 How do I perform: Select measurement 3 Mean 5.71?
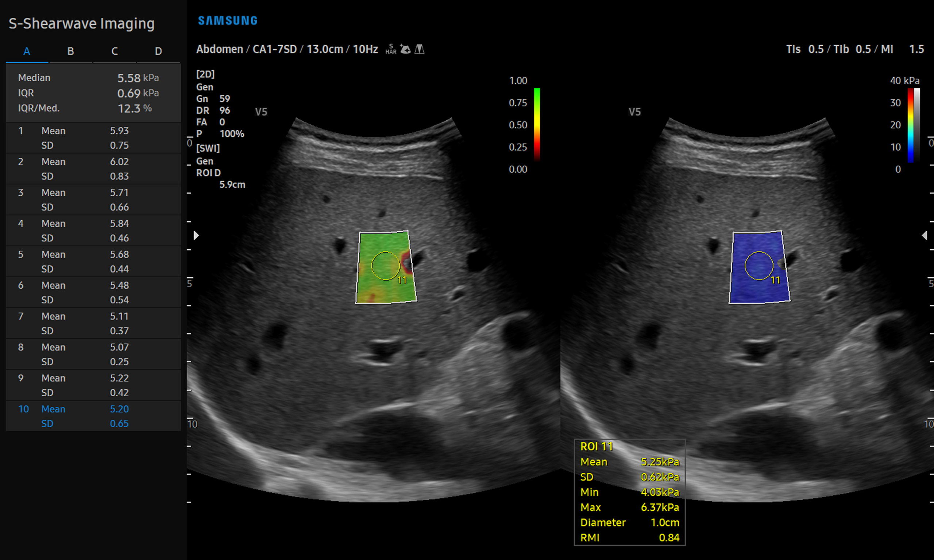point(93,193)
